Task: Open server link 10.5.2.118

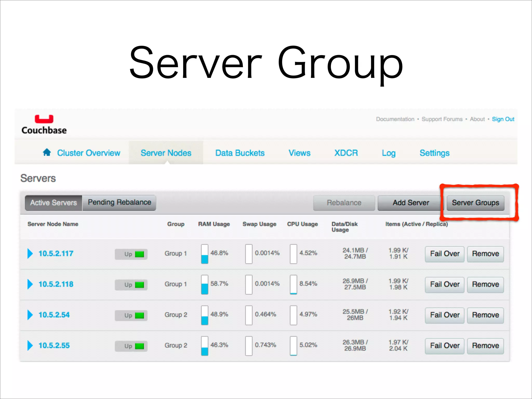Action: [x=56, y=284]
